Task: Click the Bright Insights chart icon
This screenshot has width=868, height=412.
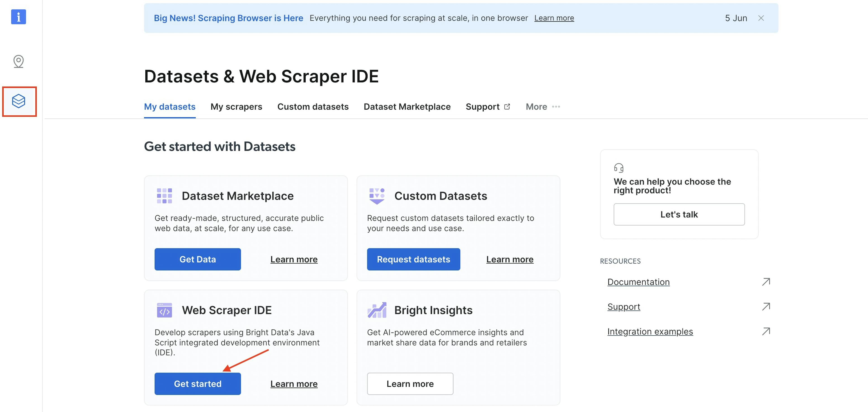Action: (x=377, y=310)
